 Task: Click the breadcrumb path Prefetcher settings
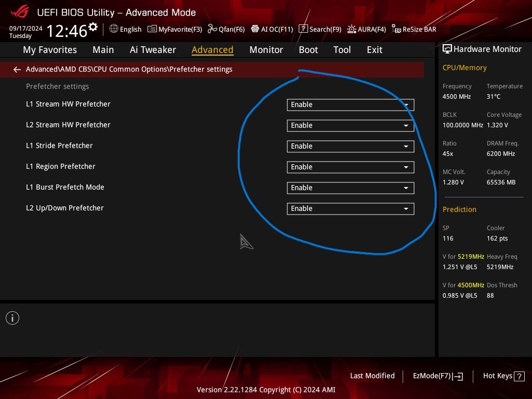[201, 69]
